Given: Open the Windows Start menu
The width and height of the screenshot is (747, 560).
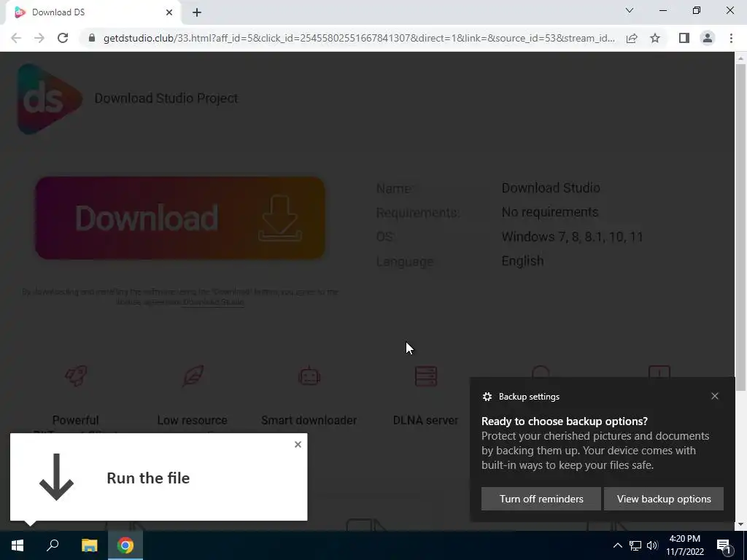Looking at the screenshot, I should click(18, 545).
